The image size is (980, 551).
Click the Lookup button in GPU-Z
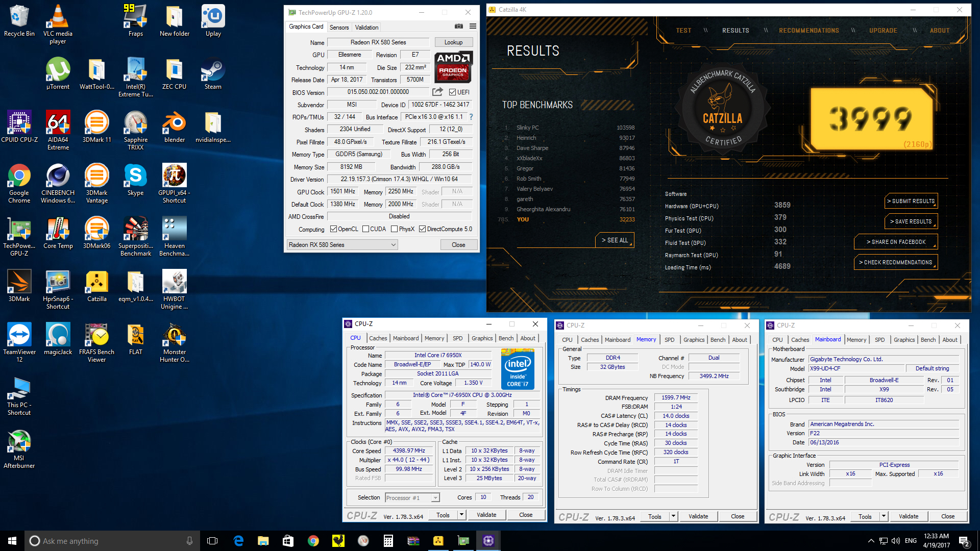(x=453, y=42)
